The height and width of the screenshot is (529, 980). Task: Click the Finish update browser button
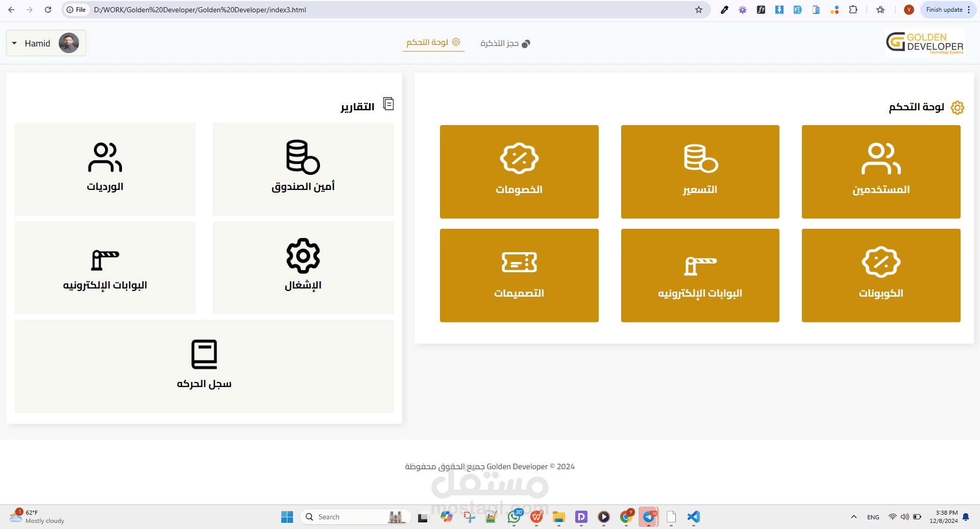tap(948, 10)
